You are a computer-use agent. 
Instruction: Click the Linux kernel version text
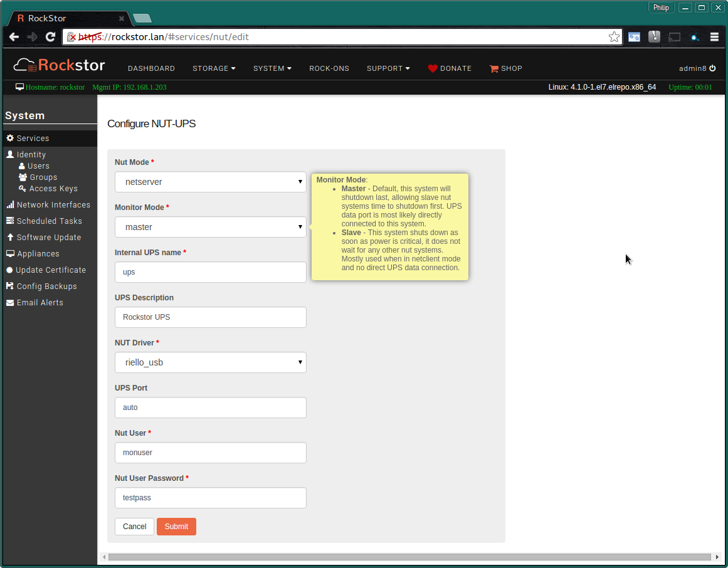[602, 87]
